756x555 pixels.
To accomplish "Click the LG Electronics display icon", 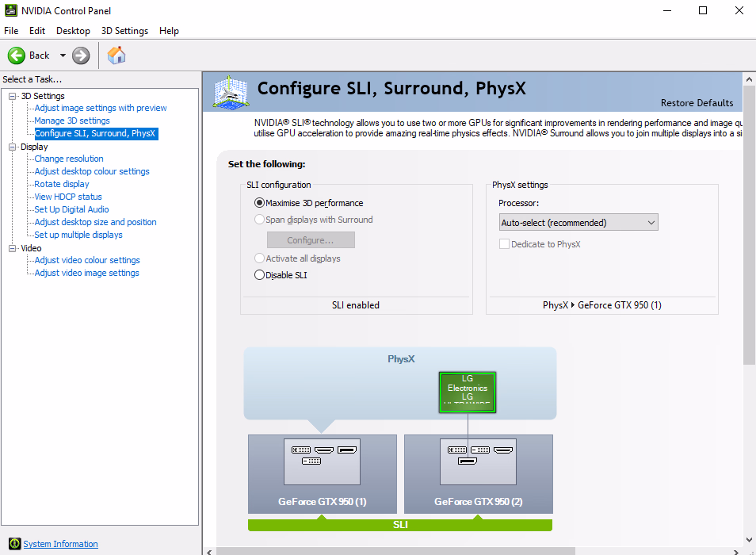I will [x=467, y=392].
